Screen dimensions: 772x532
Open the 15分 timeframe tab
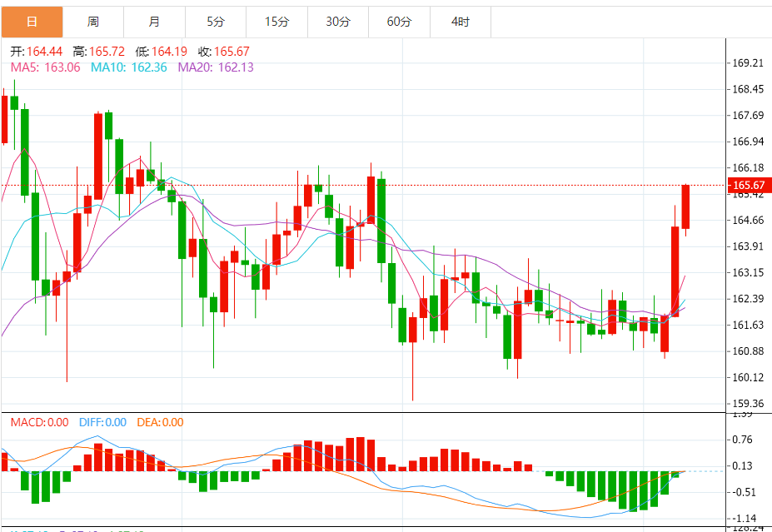[276, 22]
